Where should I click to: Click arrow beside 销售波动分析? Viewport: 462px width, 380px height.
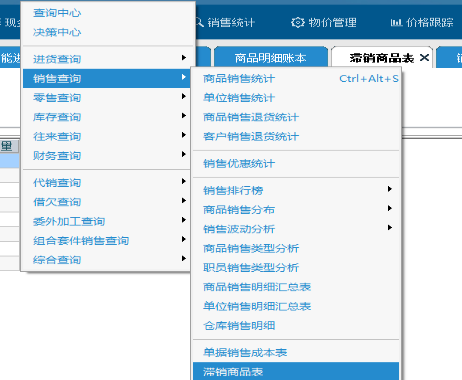click(390, 228)
